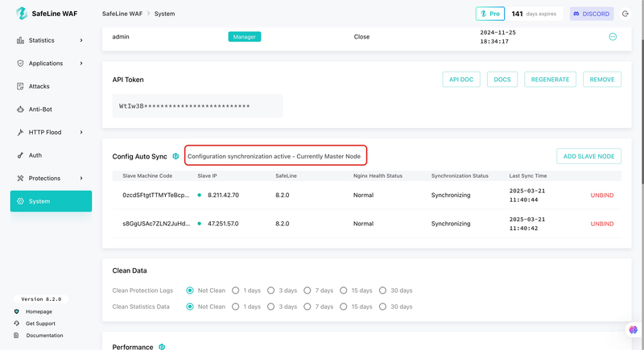Click the System gear icon in sidebar
Viewport: 644px width, 350px height.
[x=20, y=201]
